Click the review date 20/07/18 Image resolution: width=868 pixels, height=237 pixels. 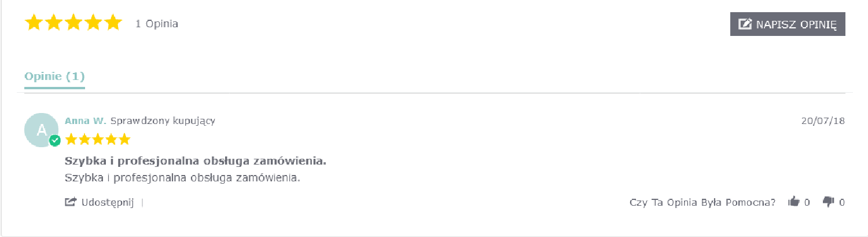coord(823,121)
